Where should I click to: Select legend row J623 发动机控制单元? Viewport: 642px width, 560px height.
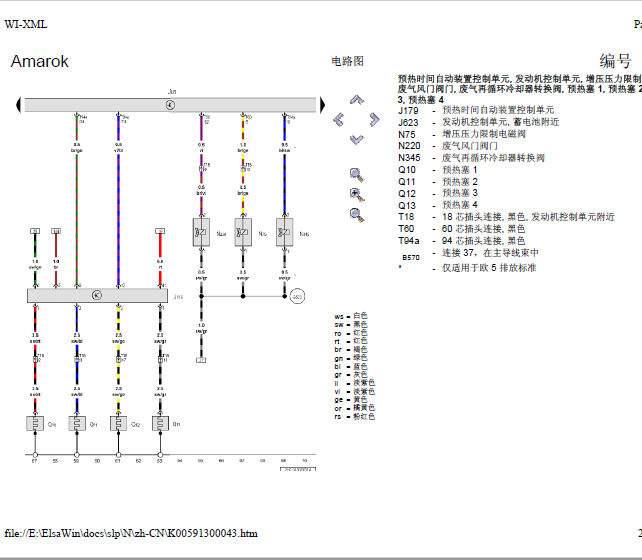(479, 122)
